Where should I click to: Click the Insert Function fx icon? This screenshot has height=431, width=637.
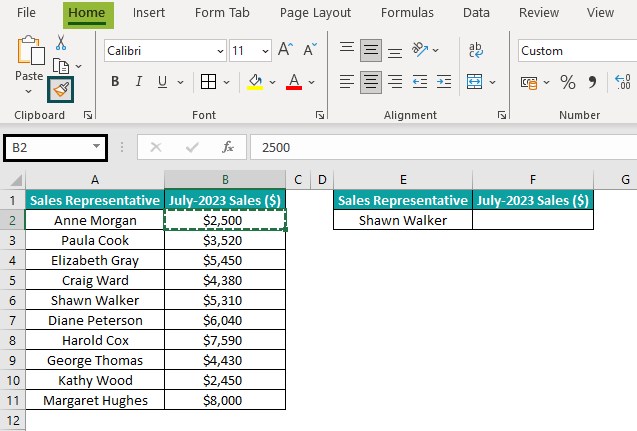(x=228, y=147)
